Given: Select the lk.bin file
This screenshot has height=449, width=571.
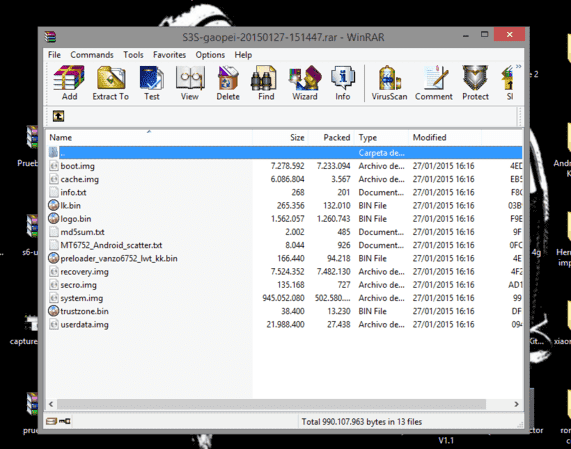Looking at the screenshot, I should coord(285,205).
